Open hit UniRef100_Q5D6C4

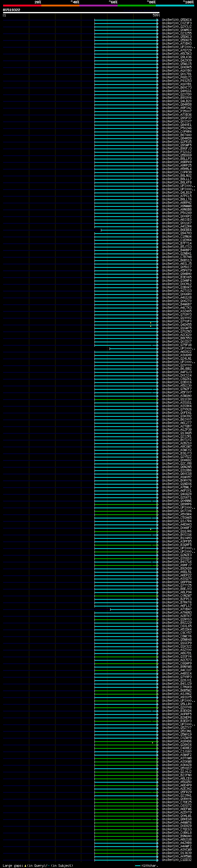pyautogui.click(x=176, y=20)
